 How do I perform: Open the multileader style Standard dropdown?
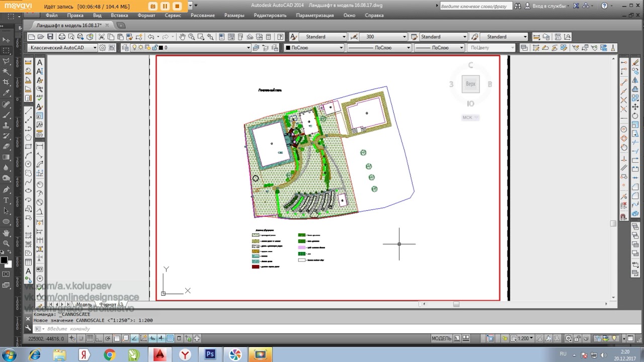(525, 37)
